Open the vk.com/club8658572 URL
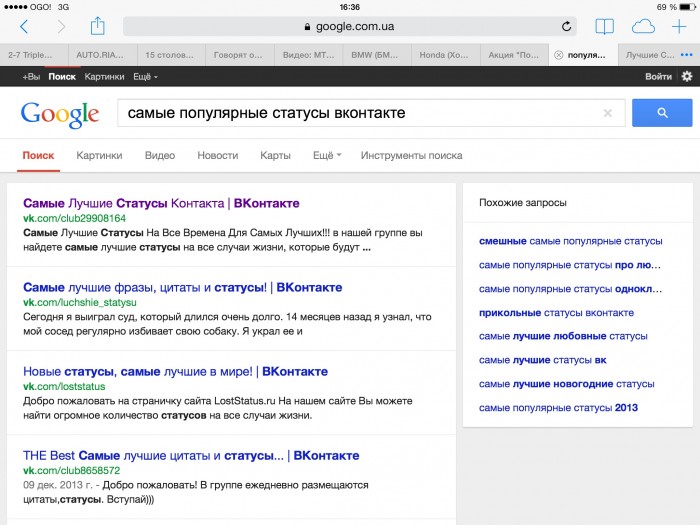This screenshot has height=525, width=700. pyautogui.click(x=71, y=471)
